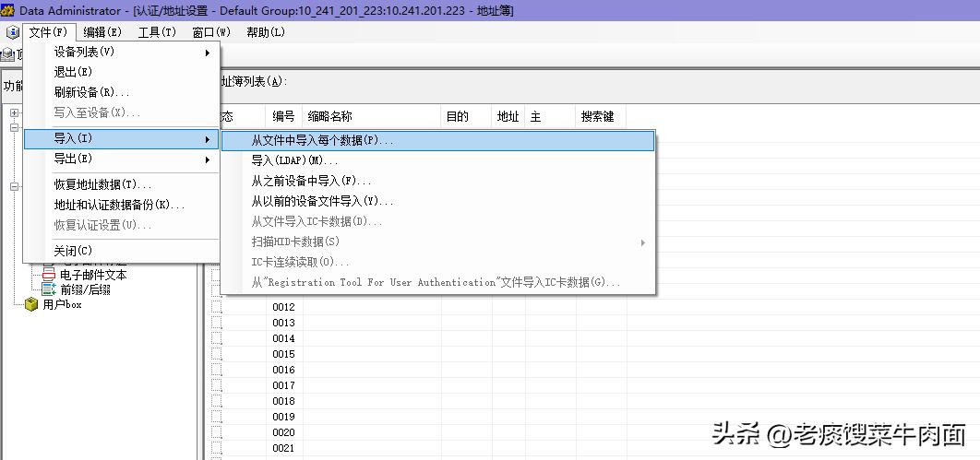
Task: Click the submenu arrow beside 扫描HID卡数据(S)
Action: tap(643, 242)
